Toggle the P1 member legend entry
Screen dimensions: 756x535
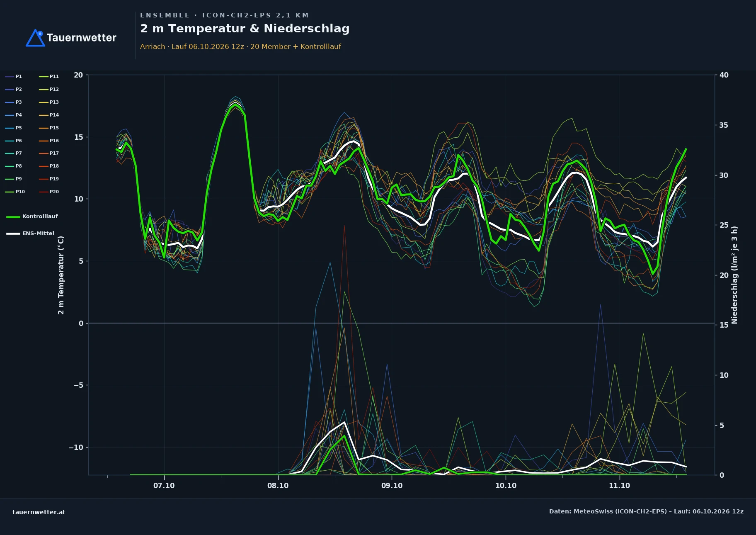coord(13,76)
